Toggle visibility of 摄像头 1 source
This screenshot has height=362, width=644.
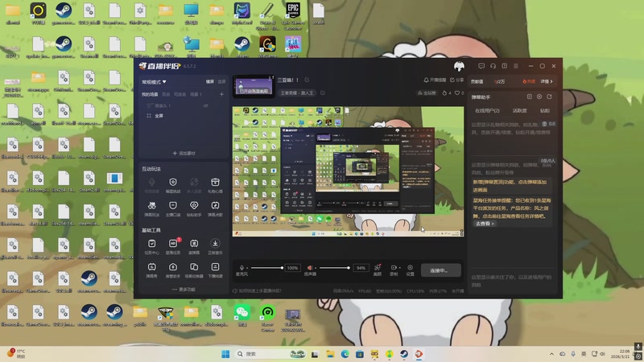pos(206,106)
